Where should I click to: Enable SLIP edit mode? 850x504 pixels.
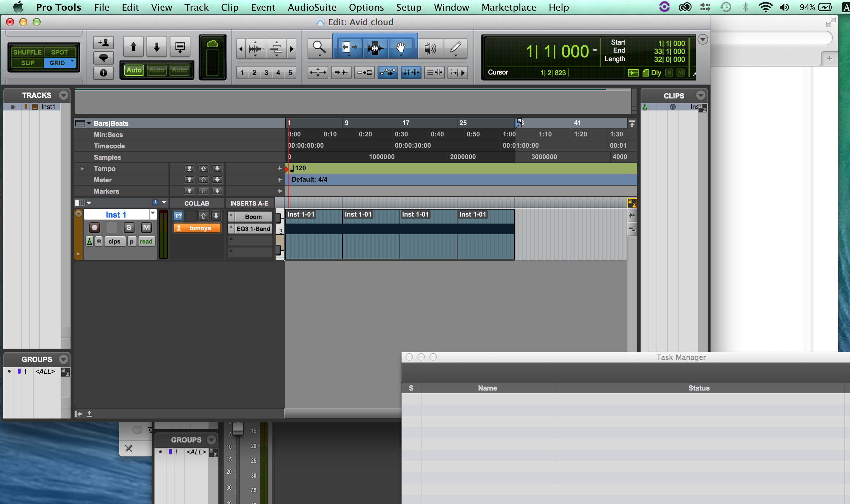coord(27,63)
